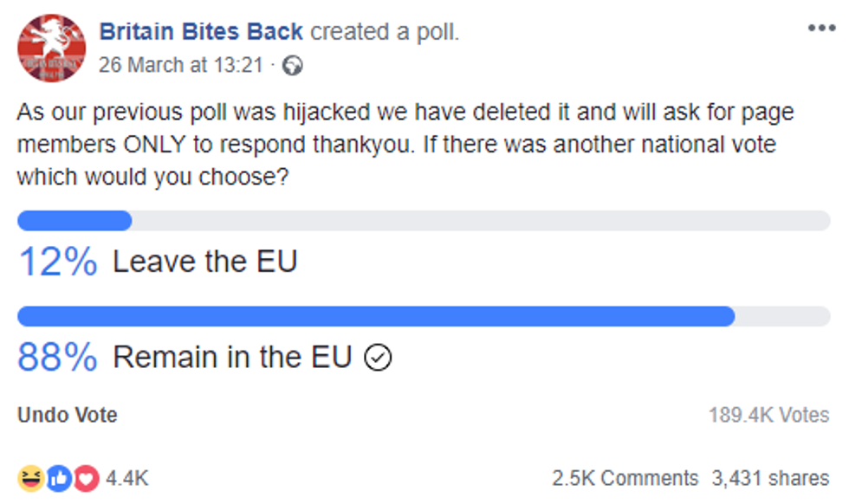
Task: View the 189.4K Votes count
Action: click(x=768, y=415)
